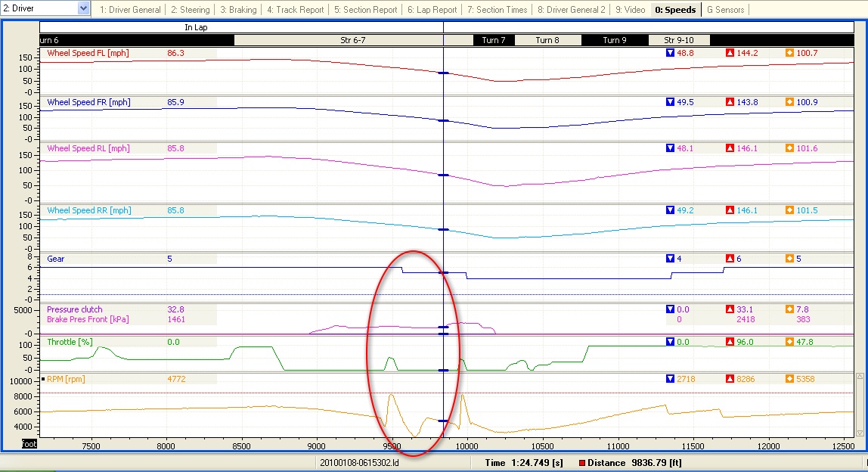This screenshot has width=868, height=472.
Task: Select 'Str 6-7' track section
Action: click(x=352, y=40)
